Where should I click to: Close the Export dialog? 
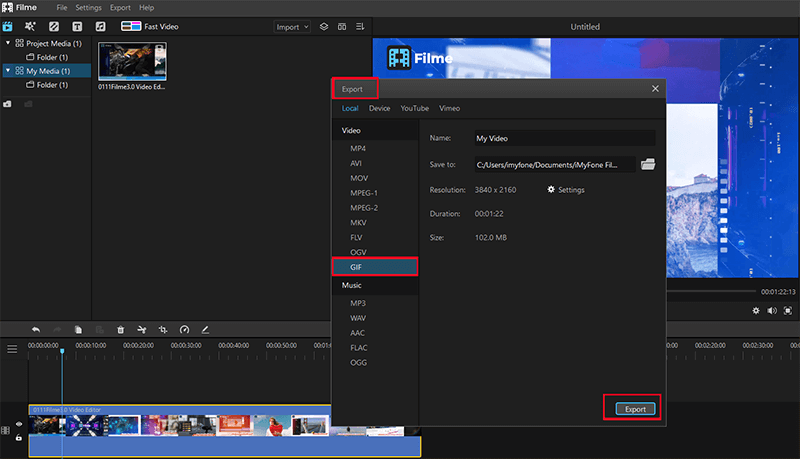[655, 89]
